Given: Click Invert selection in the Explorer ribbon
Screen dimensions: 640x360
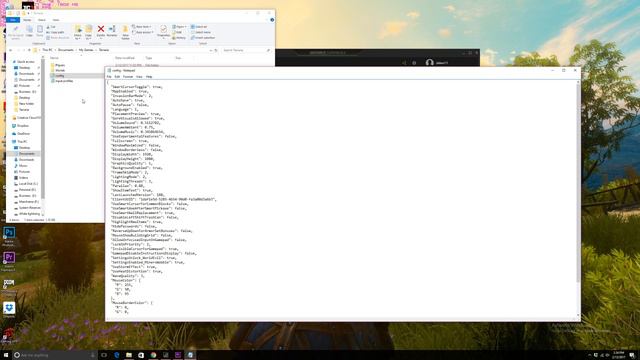Looking at the screenshot, I should (x=203, y=38).
